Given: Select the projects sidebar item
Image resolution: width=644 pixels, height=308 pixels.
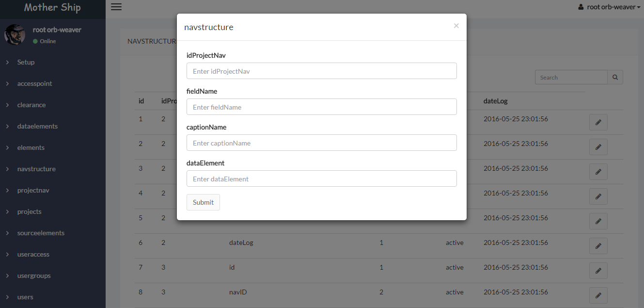Looking at the screenshot, I should point(29,211).
